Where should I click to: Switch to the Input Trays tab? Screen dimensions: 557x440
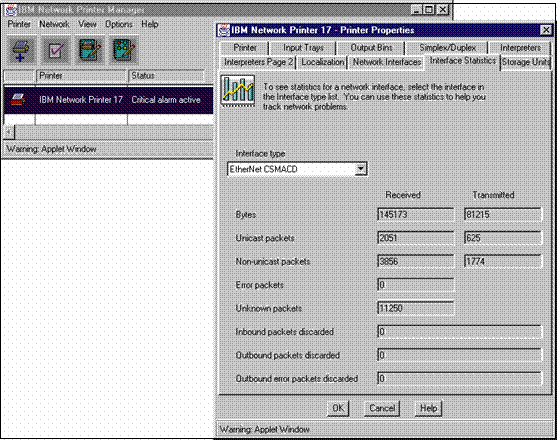tap(303, 48)
